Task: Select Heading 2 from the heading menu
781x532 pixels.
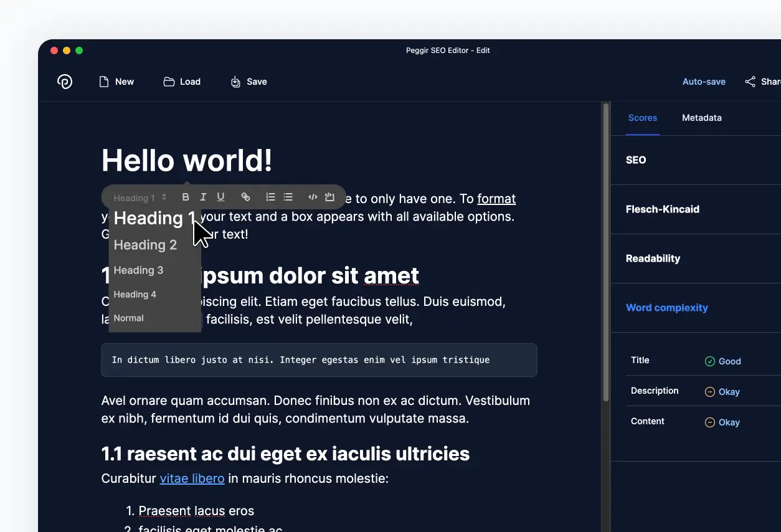Action: (145, 245)
